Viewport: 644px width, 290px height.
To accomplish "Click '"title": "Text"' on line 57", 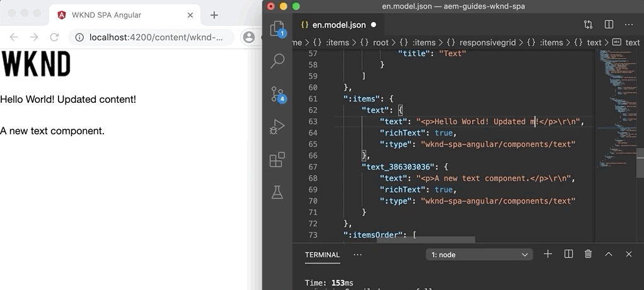I will [x=432, y=54].
